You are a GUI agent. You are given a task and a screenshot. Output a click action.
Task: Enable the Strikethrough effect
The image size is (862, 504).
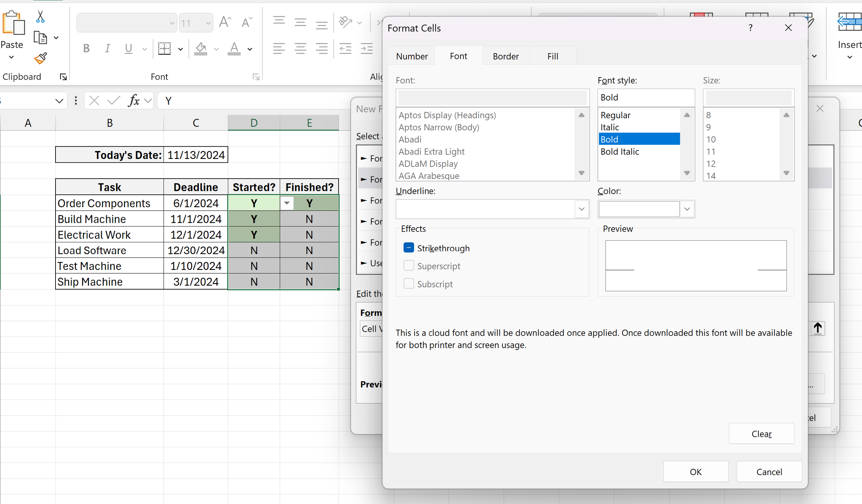(x=408, y=248)
